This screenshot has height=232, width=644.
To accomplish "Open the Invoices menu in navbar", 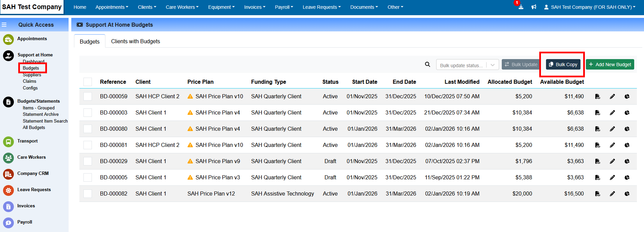I will (x=254, y=7).
